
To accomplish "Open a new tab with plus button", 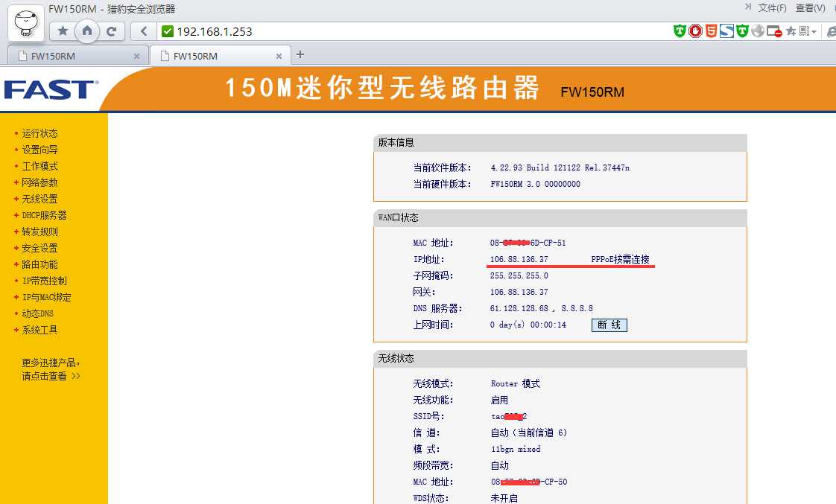I will coord(300,54).
